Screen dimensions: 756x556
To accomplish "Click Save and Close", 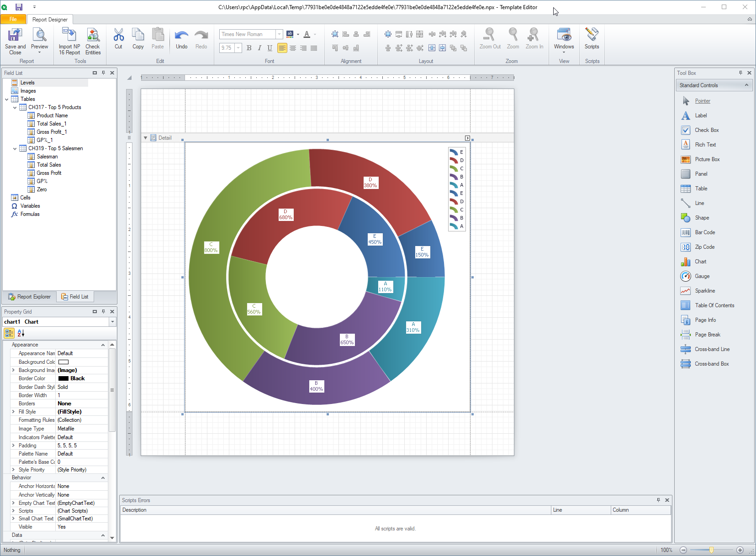I will [x=15, y=40].
